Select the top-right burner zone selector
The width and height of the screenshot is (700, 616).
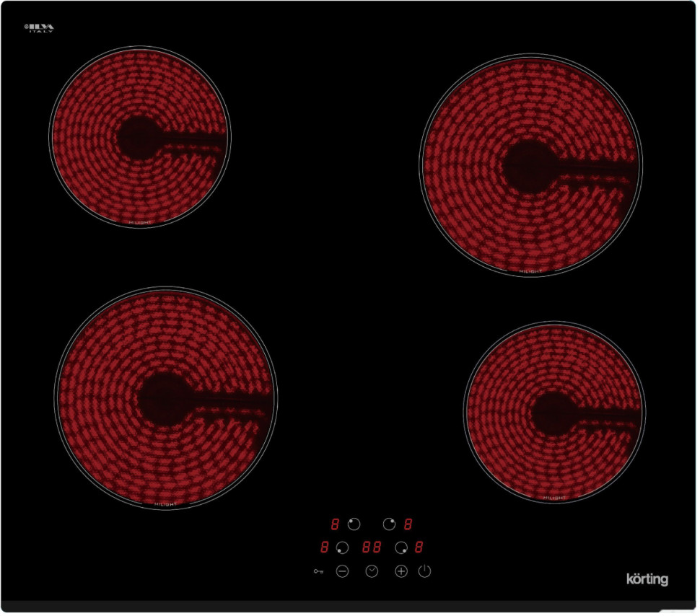390,524
